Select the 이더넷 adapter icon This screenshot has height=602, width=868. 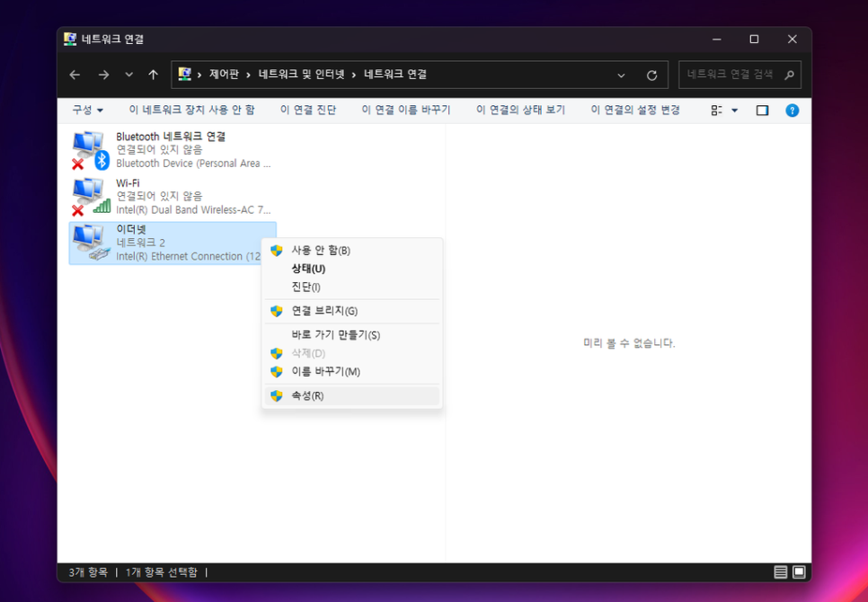(x=90, y=243)
